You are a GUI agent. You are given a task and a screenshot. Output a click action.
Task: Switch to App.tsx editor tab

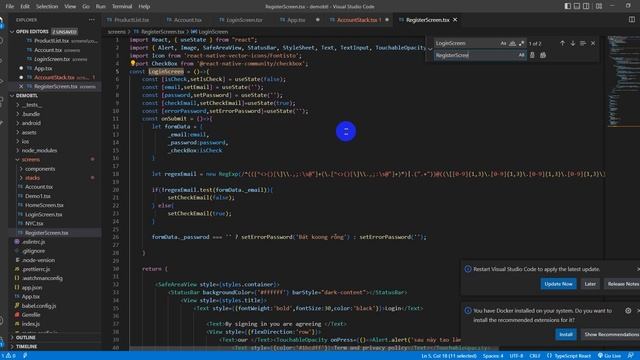pos(296,20)
